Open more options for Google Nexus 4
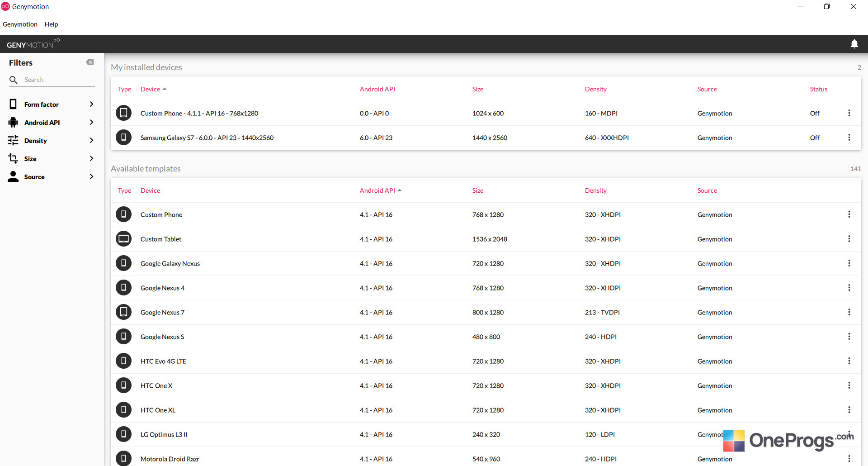868x466 pixels. pyautogui.click(x=849, y=288)
